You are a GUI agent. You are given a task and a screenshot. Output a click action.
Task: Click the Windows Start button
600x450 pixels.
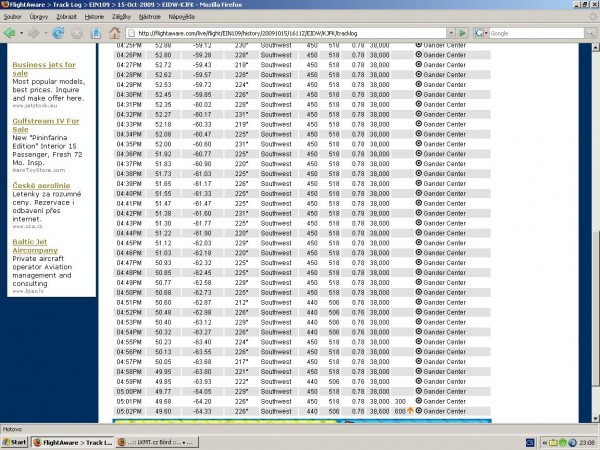(x=14, y=443)
